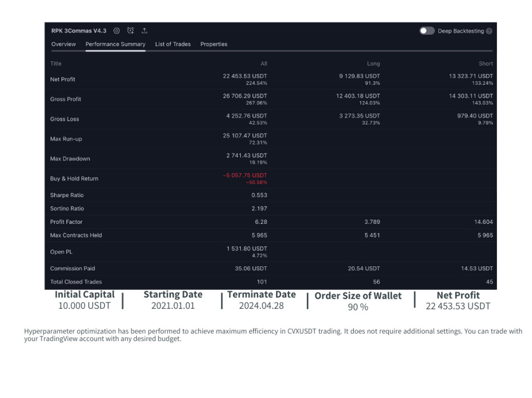Select the Performance Summary tab
The width and height of the screenshot is (532, 398).
point(115,44)
